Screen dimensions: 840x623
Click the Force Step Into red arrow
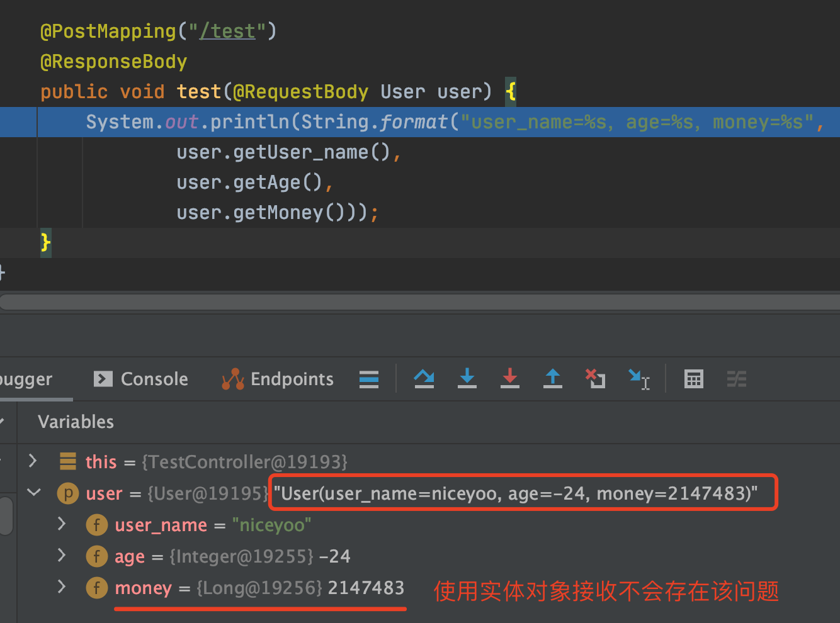pos(510,379)
